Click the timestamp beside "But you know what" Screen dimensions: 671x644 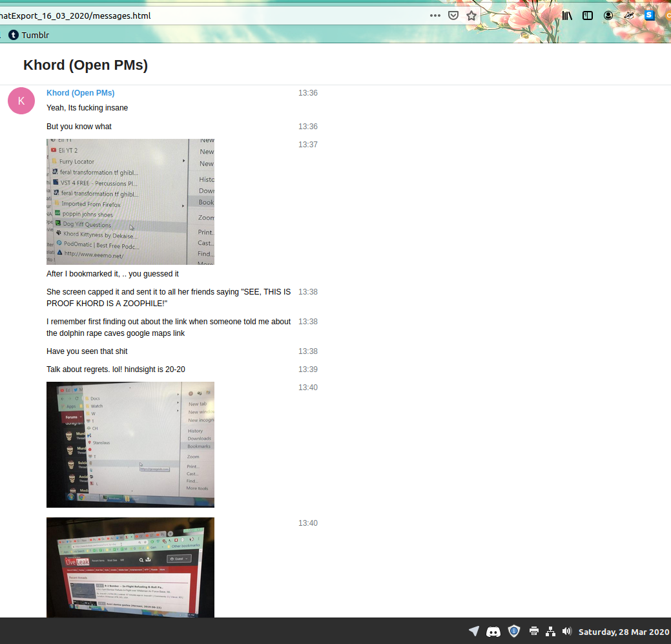point(308,127)
